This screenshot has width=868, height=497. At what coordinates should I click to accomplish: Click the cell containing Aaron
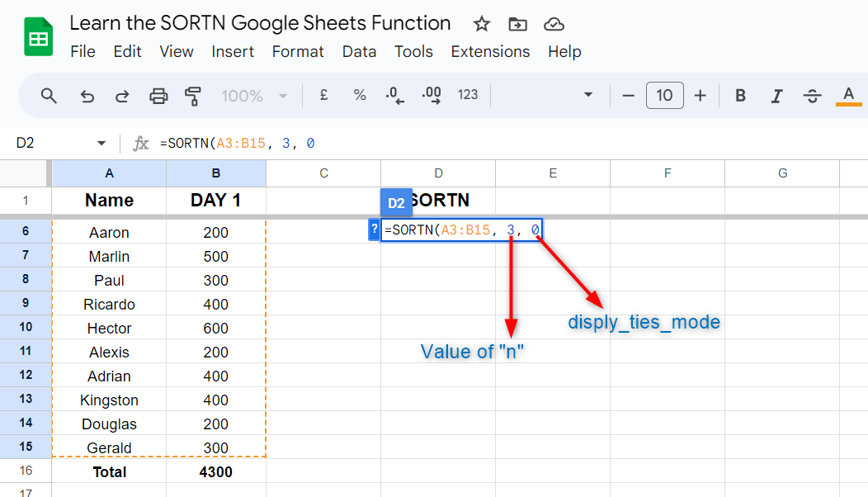tap(109, 232)
